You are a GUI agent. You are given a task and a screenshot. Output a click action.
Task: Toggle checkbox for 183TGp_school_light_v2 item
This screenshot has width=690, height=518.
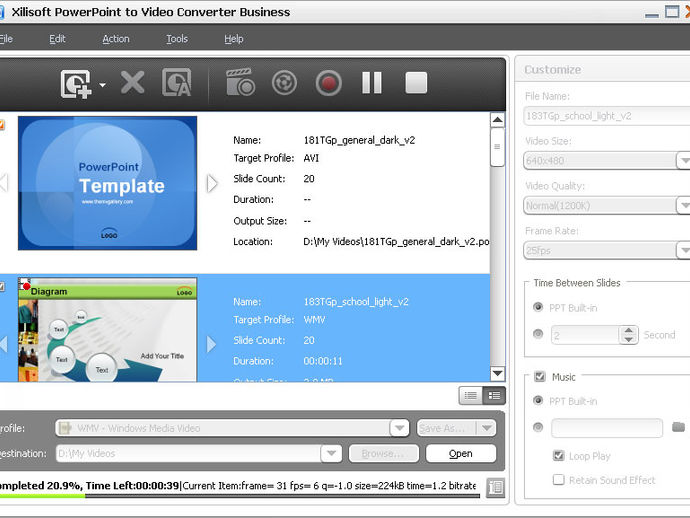(x=2, y=287)
